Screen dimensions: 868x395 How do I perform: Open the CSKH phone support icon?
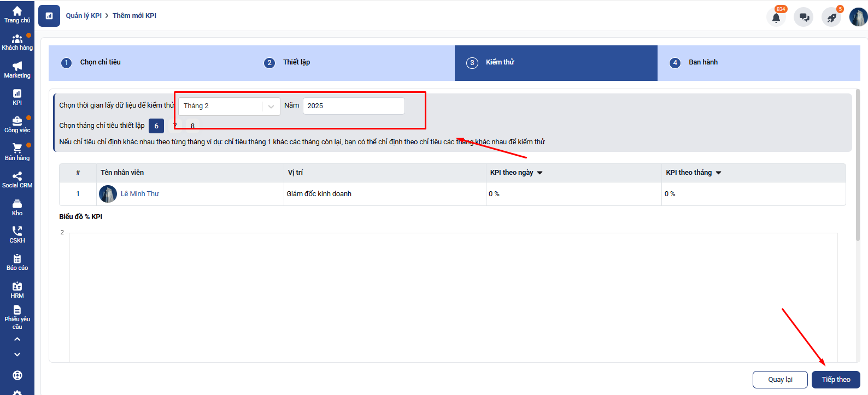(x=17, y=234)
